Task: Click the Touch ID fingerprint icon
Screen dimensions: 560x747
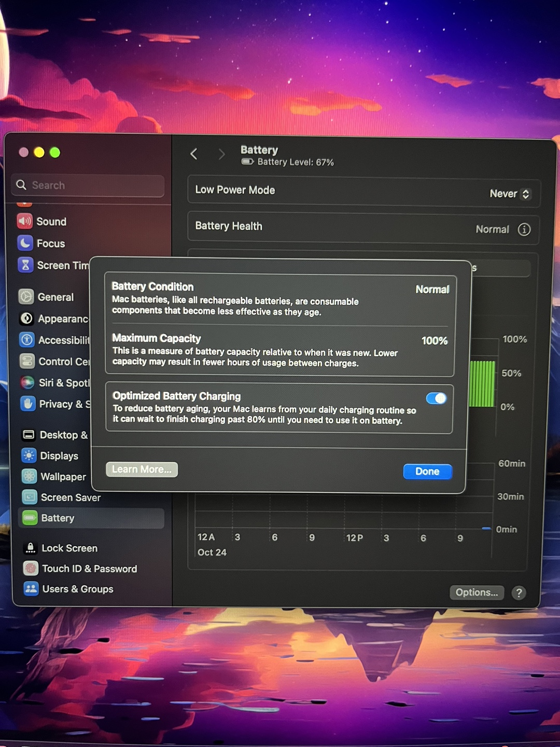Action: pos(31,569)
